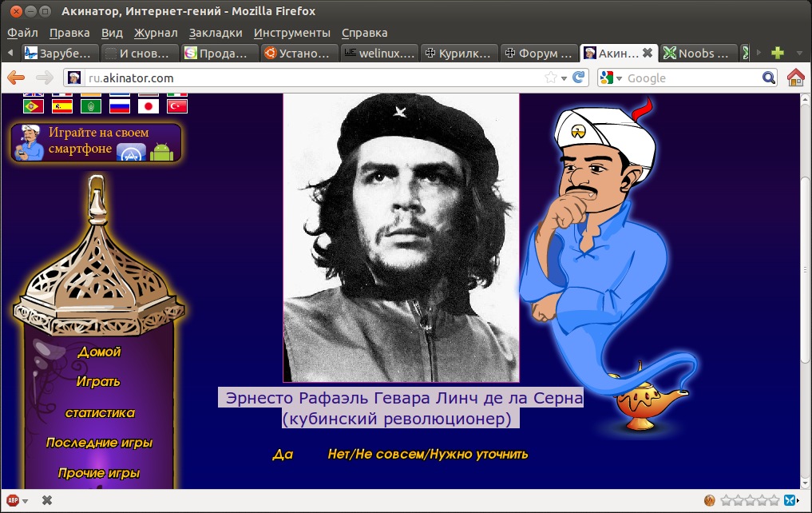This screenshot has height=513, width=812.
Task: Open the Справка menu
Action: (x=365, y=33)
